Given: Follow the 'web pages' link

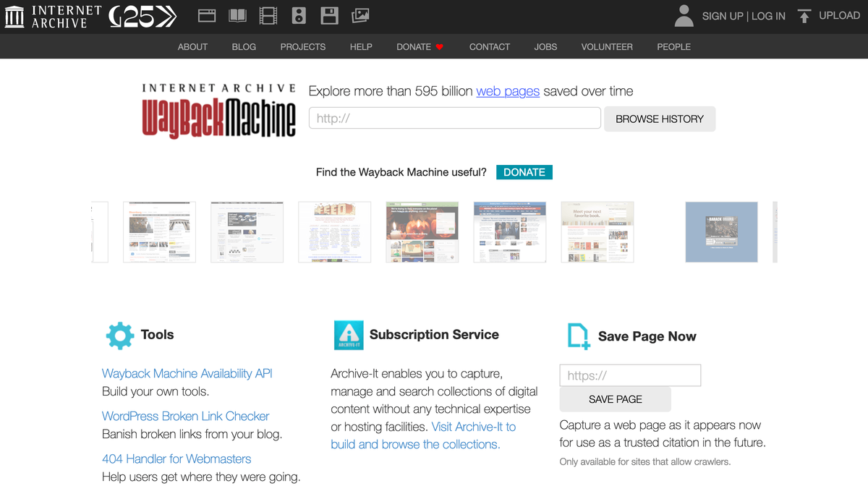Looking at the screenshot, I should 508,91.
